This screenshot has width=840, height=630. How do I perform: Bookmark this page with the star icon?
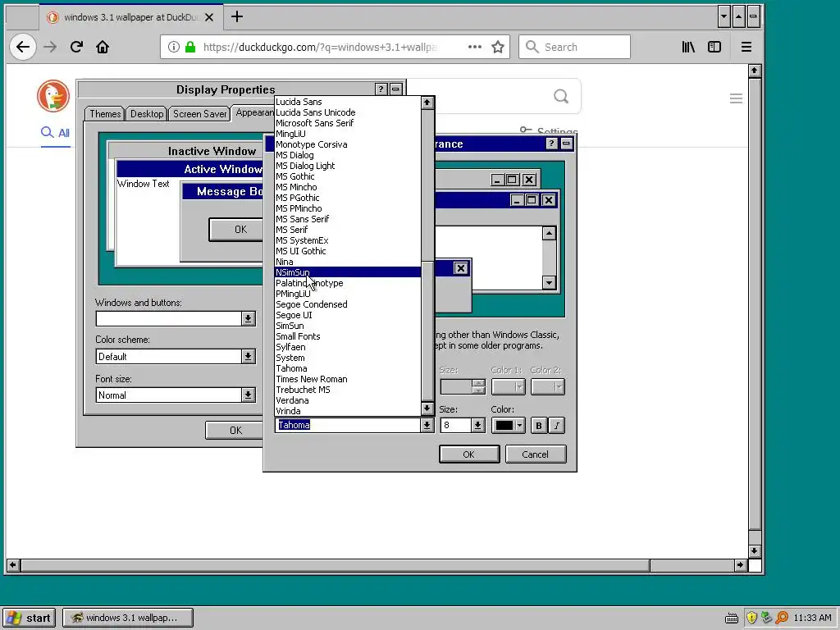[498, 47]
